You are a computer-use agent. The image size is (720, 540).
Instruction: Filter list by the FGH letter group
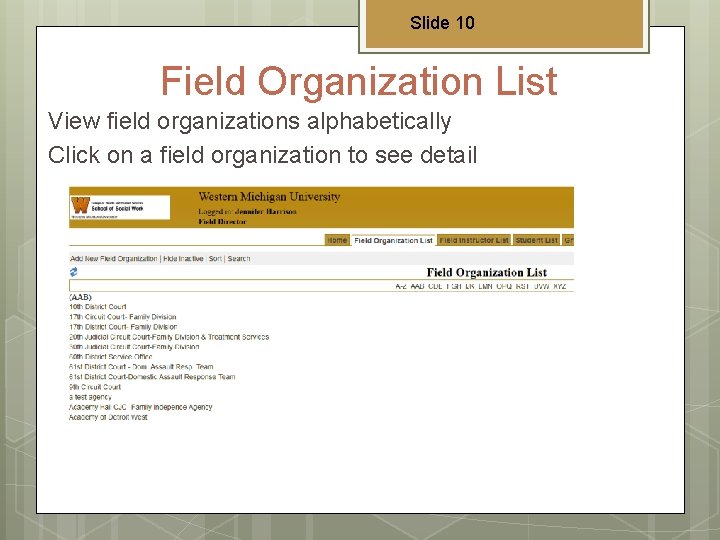[454, 286]
